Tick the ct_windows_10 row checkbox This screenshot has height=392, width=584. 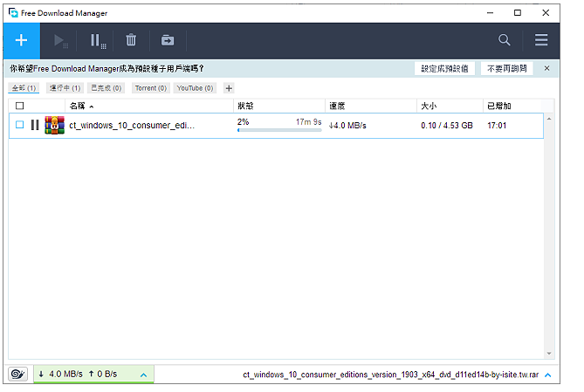click(x=20, y=125)
